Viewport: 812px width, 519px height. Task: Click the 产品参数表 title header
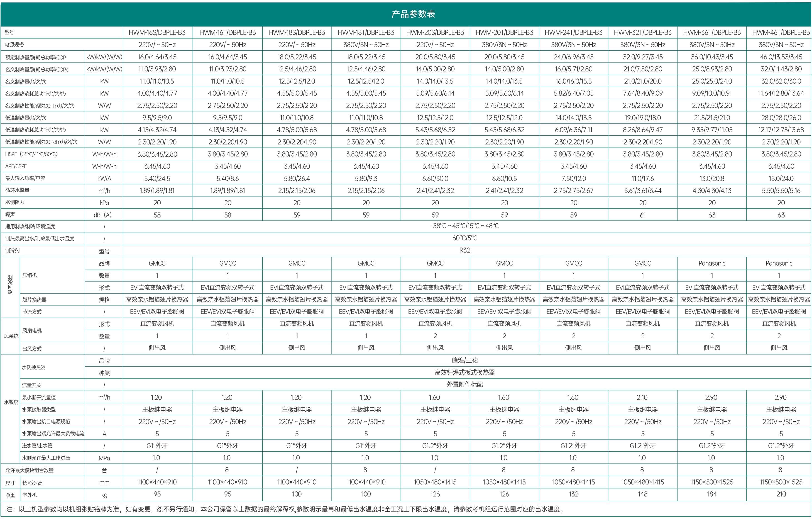click(413, 14)
